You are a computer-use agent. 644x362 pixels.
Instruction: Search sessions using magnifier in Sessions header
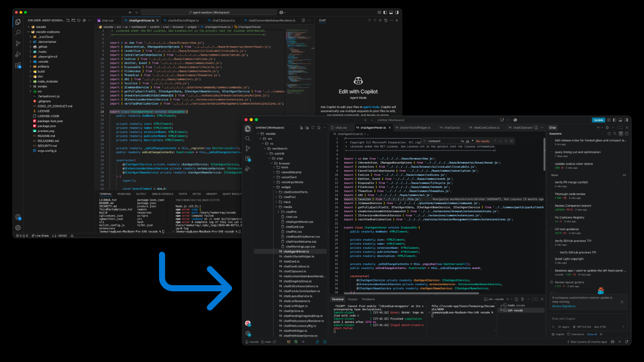615,134
